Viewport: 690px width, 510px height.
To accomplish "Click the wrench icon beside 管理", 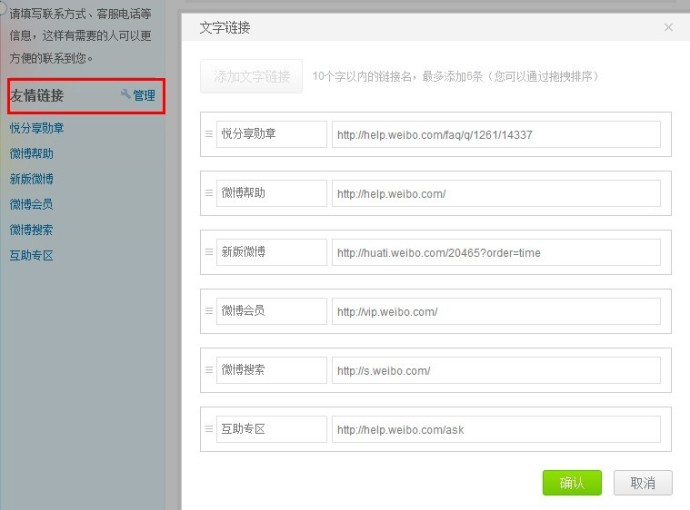I will pyautogui.click(x=125, y=94).
